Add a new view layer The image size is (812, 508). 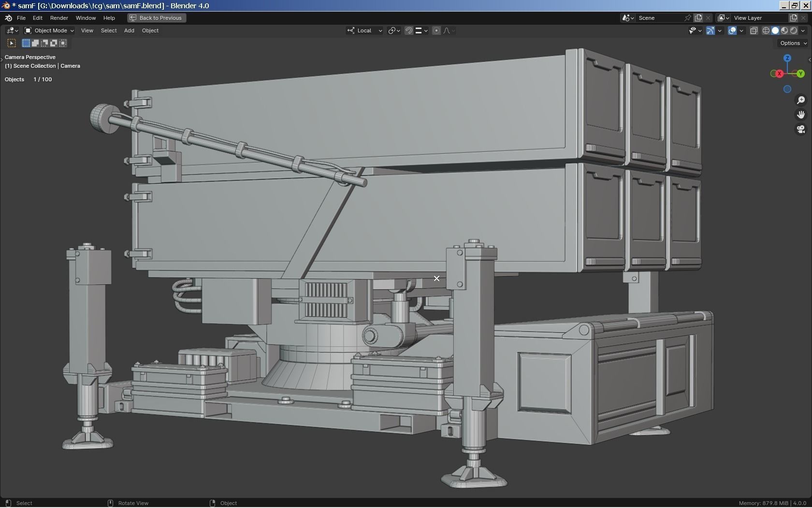(793, 18)
